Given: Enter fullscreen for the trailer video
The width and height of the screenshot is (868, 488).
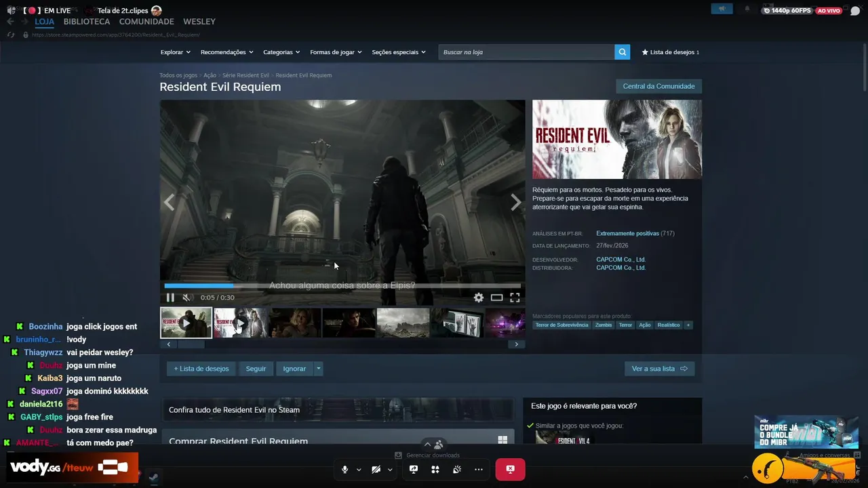Looking at the screenshot, I should [515, 298].
